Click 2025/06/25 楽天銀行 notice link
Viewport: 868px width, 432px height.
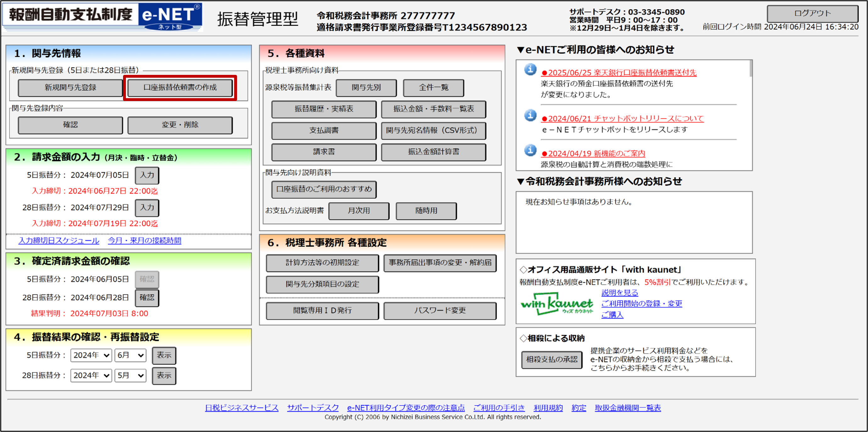tap(619, 73)
